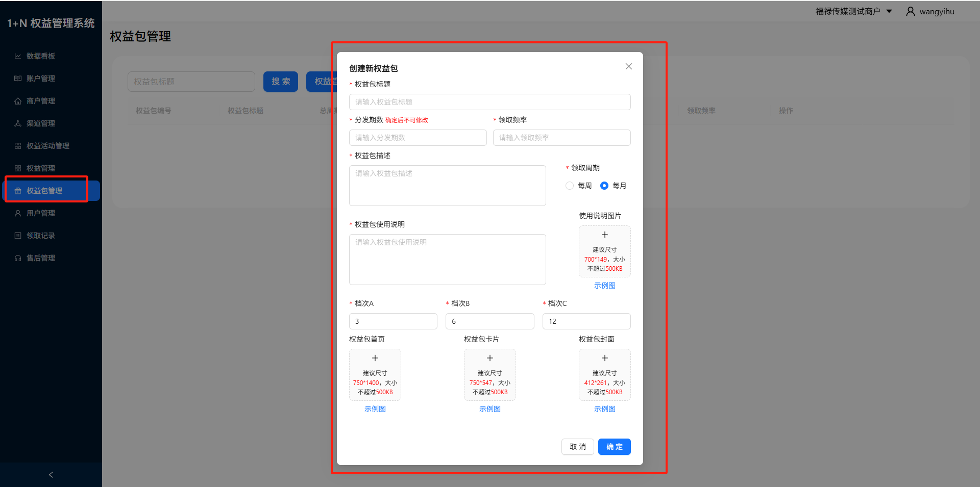Click the 数据看板 chart icon in sidebar
Screen dimensions: 980x487
point(18,56)
